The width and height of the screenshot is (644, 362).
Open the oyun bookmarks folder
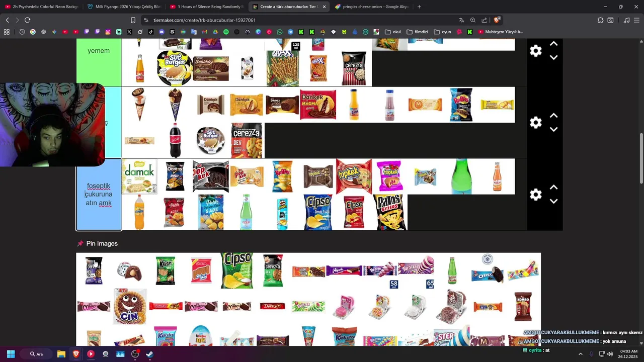tap(442, 32)
